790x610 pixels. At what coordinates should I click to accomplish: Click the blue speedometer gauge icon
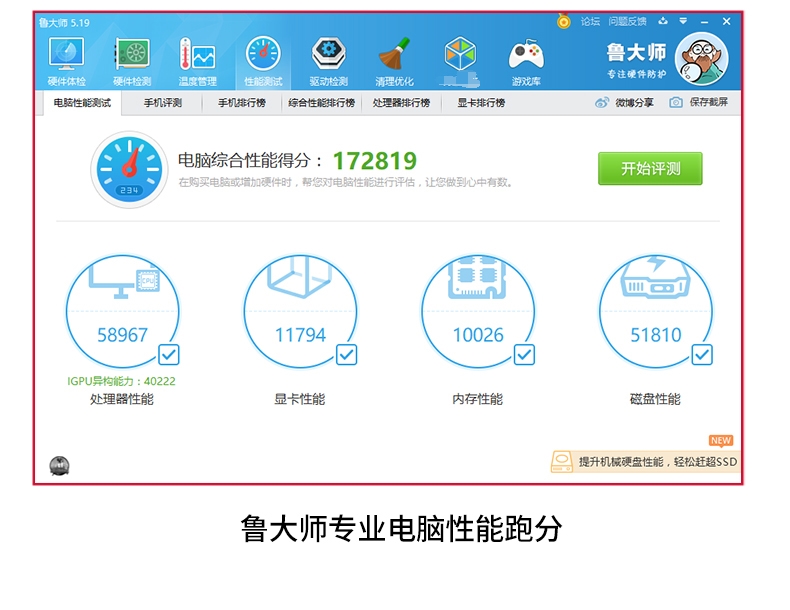click(x=129, y=169)
